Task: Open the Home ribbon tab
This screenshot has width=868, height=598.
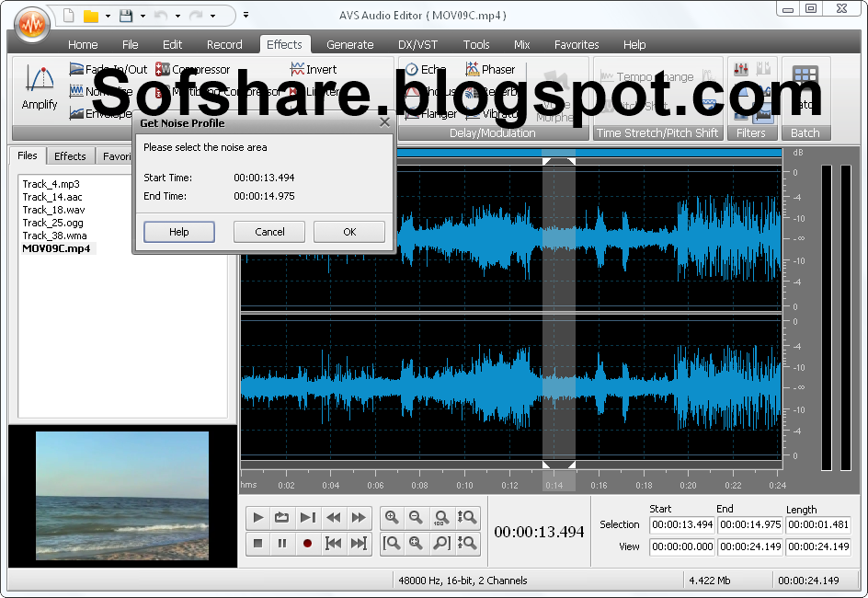Action: pos(83,44)
